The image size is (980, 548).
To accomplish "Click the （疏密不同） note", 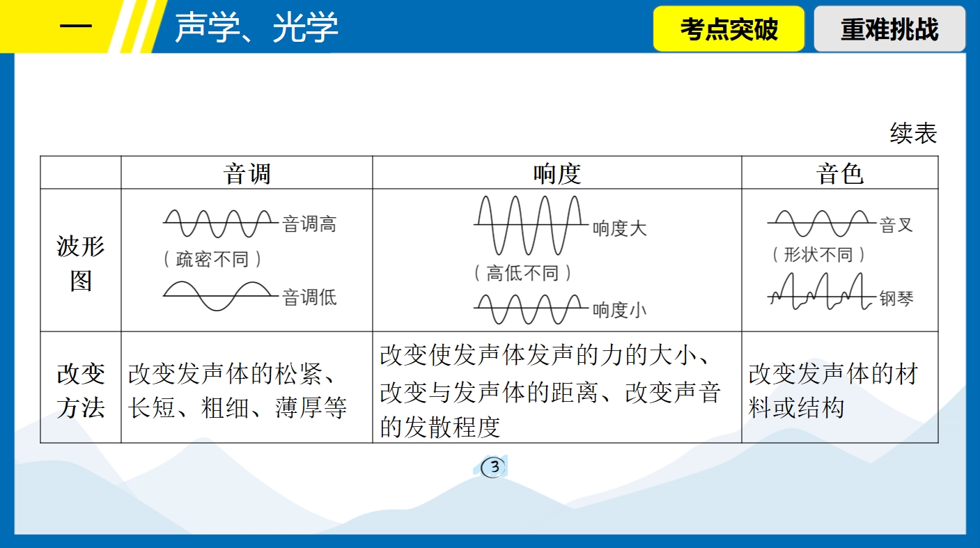I will click(212, 260).
